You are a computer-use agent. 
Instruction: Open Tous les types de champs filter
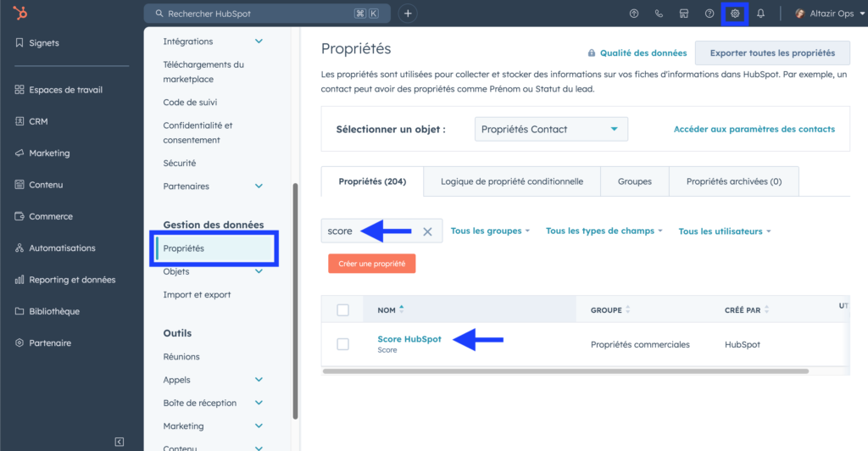[604, 231]
